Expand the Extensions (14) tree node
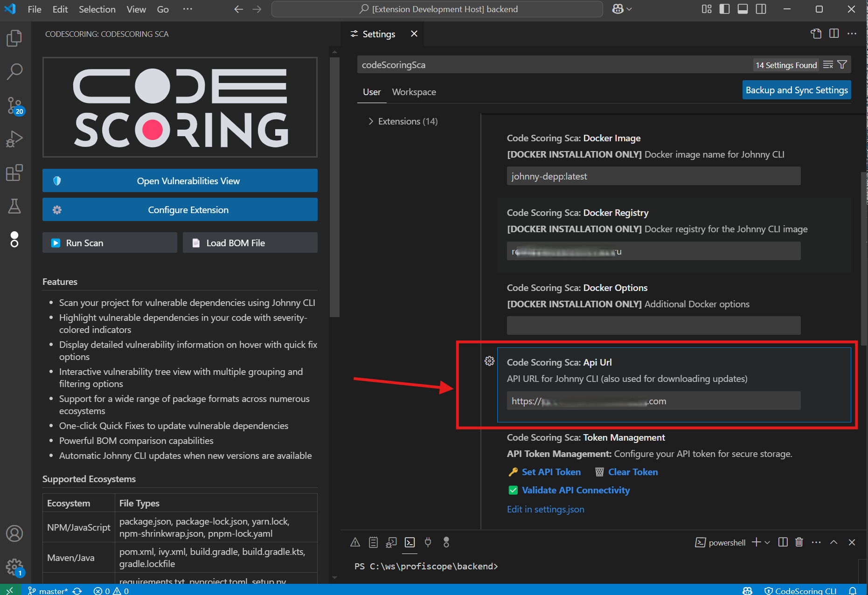868x595 pixels. [371, 121]
